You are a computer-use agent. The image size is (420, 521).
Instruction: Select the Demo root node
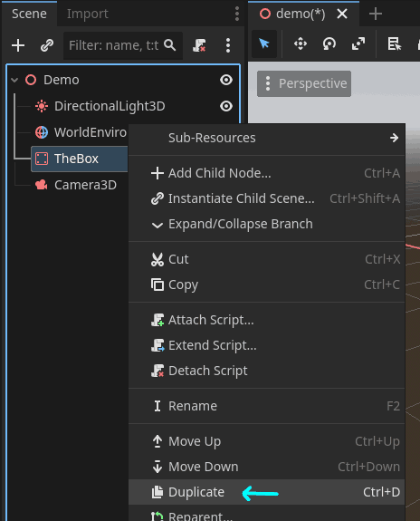click(62, 80)
